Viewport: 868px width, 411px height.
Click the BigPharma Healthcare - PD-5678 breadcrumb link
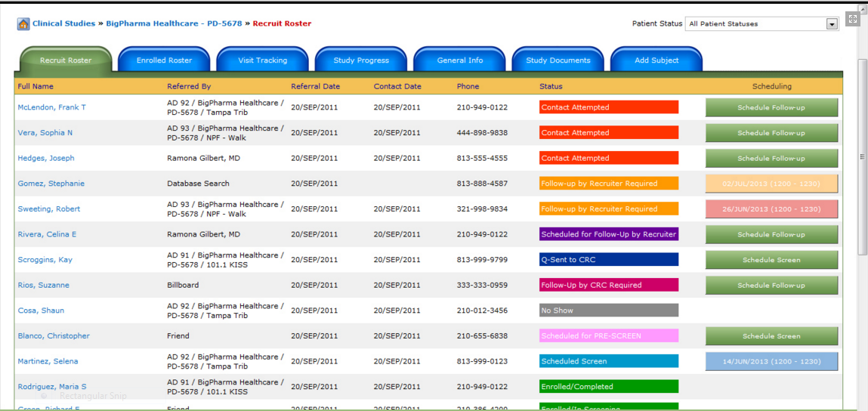click(174, 24)
